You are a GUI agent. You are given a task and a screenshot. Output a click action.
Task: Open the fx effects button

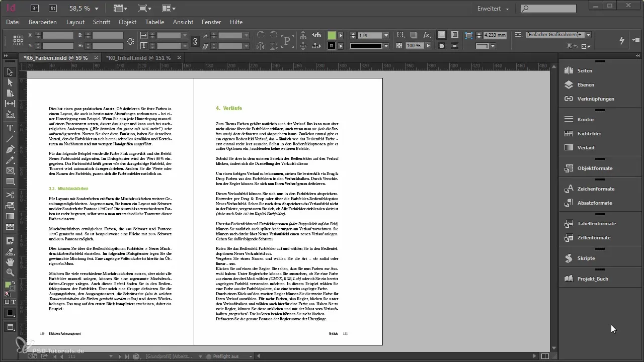(427, 35)
